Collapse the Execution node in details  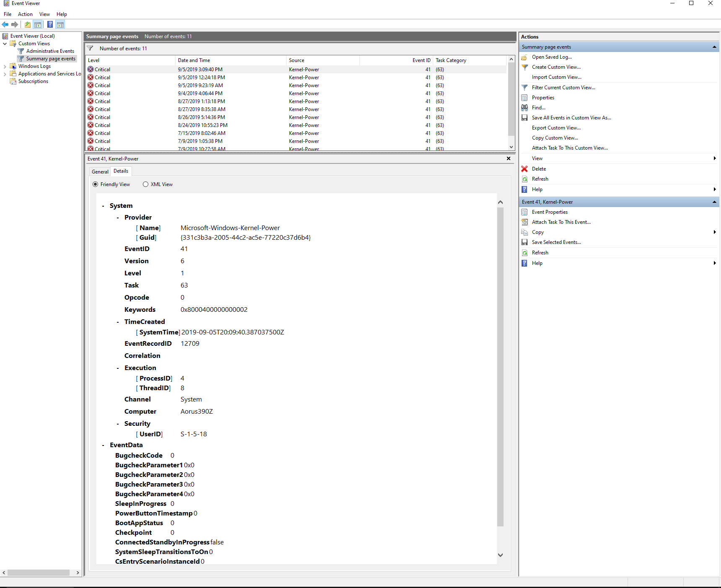(118, 368)
